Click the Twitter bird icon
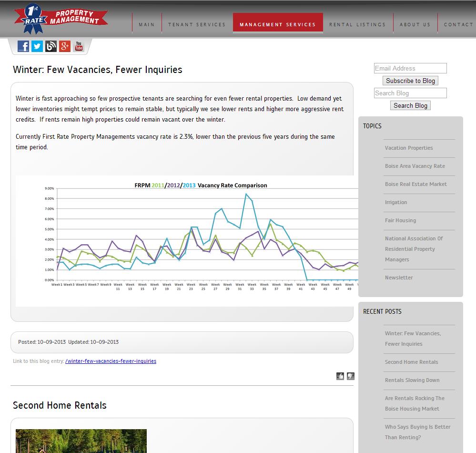The width and height of the screenshot is (476, 453). point(37,46)
